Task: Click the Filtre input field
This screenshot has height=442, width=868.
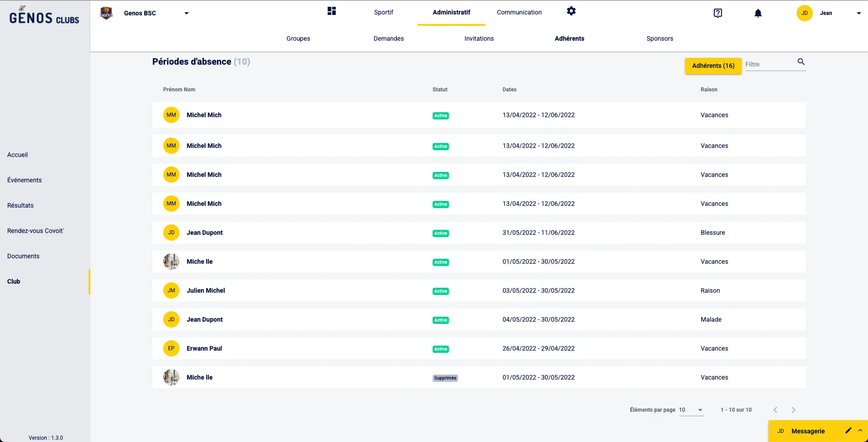Action: coord(769,65)
